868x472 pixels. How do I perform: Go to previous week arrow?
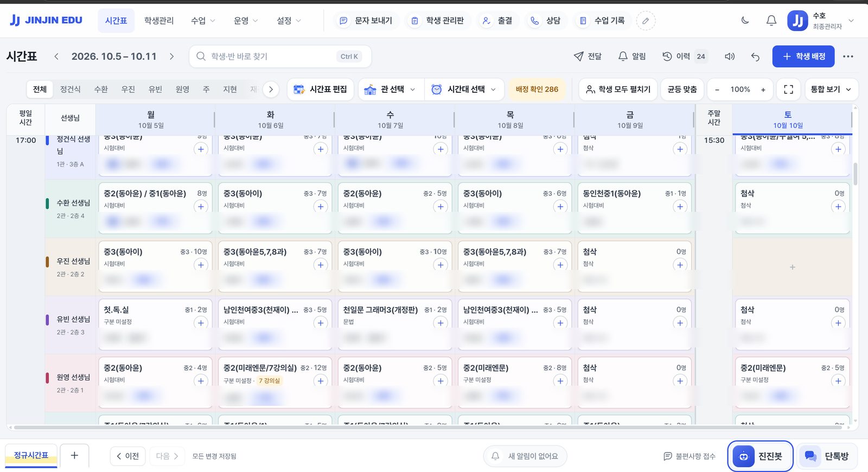click(x=56, y=56)
